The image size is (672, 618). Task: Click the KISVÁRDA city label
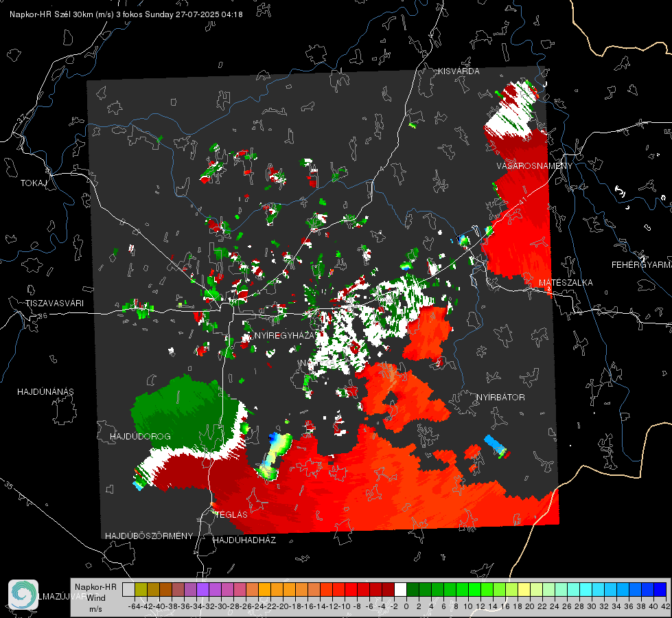459,71
